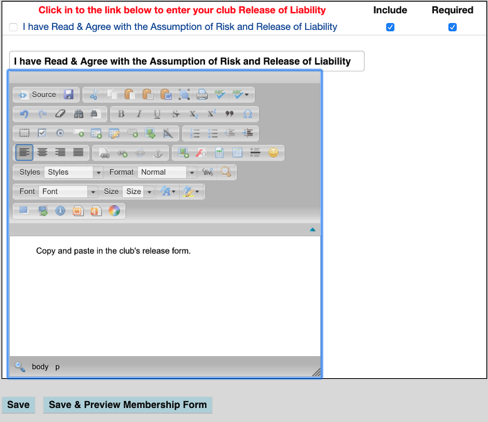Open the Text Color picker dropdown
Screen dimensions: 488x422
pos(168,192)
